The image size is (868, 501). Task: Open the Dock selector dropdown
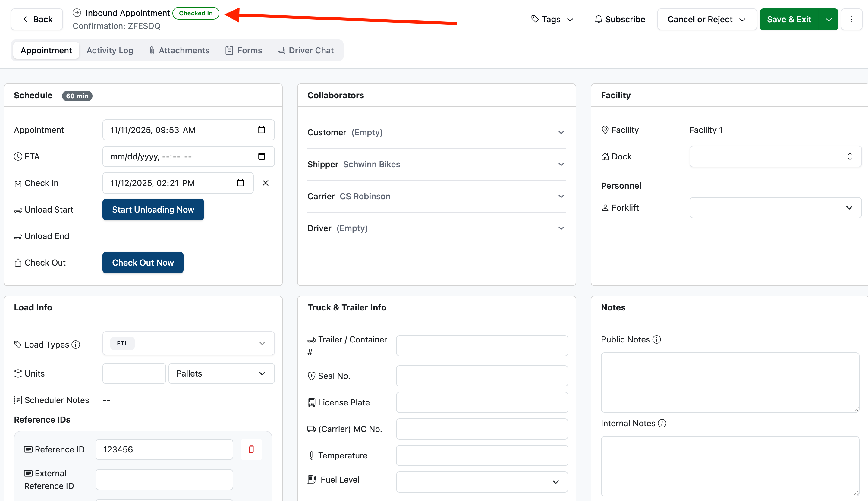tap(775, 156)
